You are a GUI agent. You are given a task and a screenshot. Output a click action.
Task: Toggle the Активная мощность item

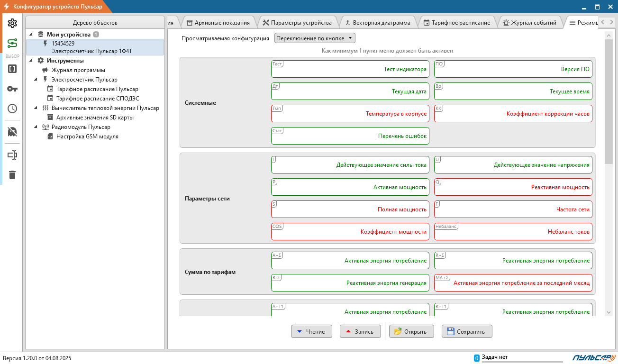pos(350,187)
